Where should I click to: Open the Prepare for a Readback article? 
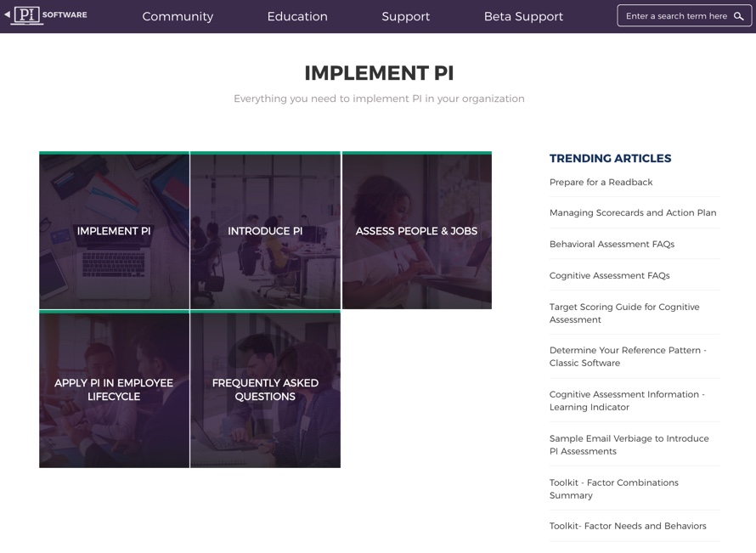(x=601, y=183)
